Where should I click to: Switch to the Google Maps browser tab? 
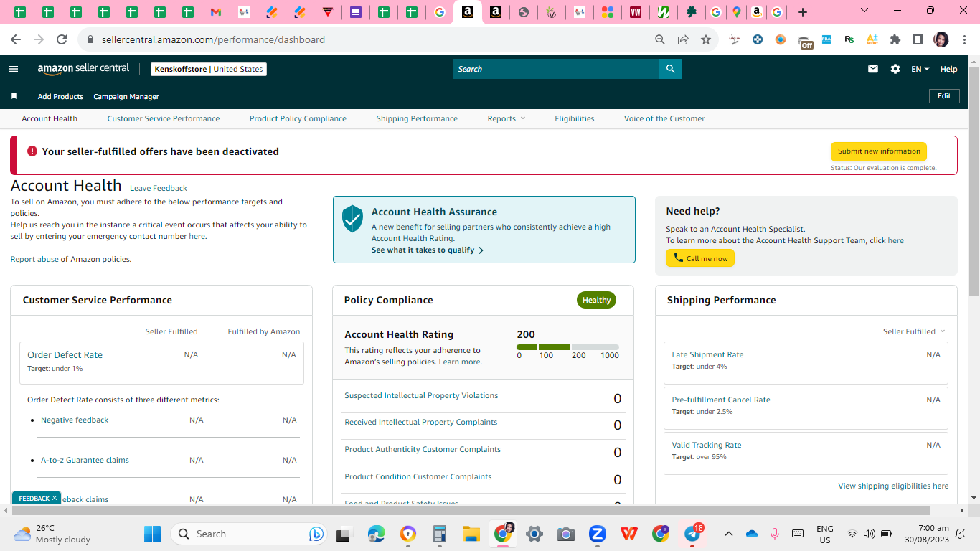736,12
